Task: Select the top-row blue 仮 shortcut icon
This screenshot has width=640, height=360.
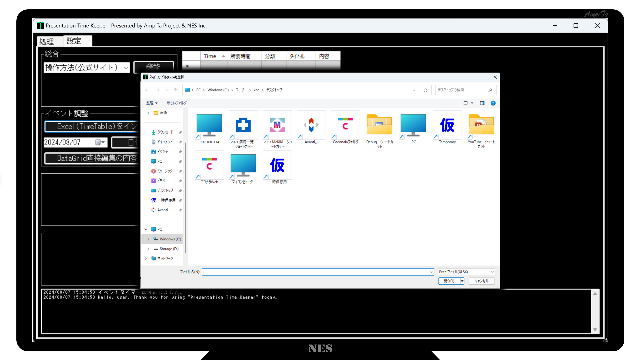Action: point(447,127)
